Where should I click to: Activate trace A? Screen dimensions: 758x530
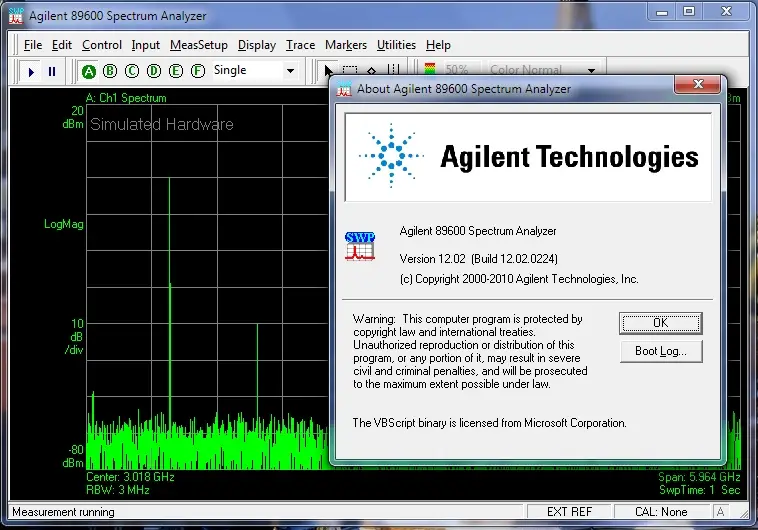coord(88,72)
